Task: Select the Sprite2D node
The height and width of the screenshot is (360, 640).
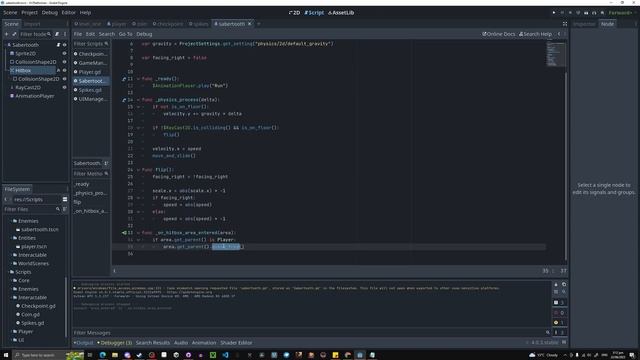Action: click(x=25, y=53)
